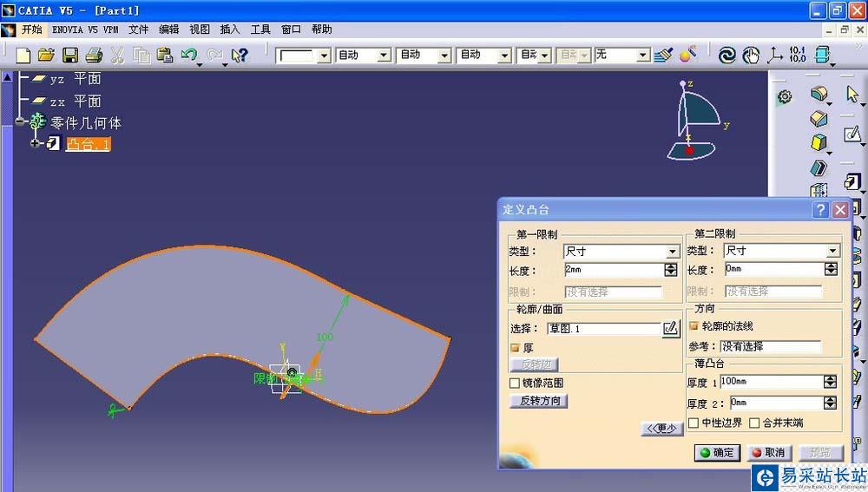Click the Select arrow tool icon
The height and width of the screenshot is (492, 868).
(x=852, y=94)
